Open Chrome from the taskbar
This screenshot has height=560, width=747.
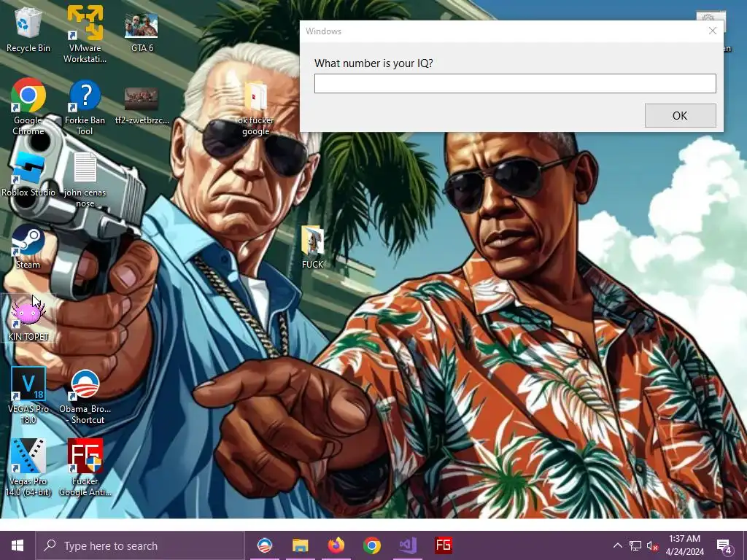(x=371, y=545)
